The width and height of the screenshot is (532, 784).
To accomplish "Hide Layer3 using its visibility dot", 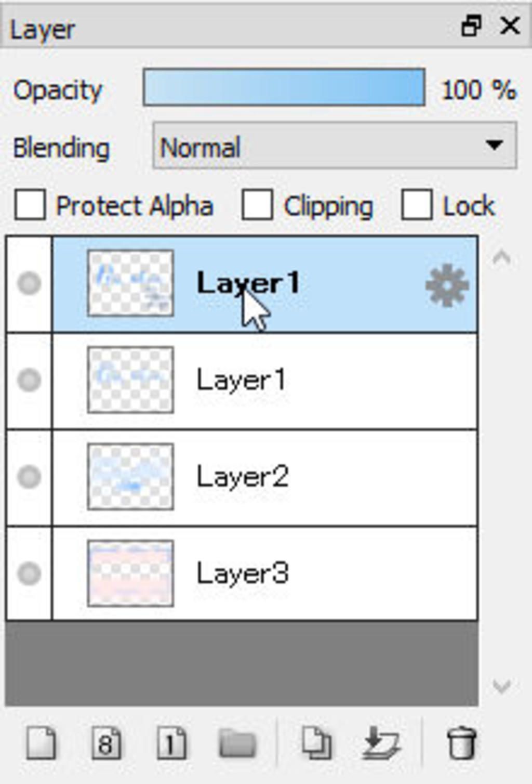I will (x=29, y=573).
